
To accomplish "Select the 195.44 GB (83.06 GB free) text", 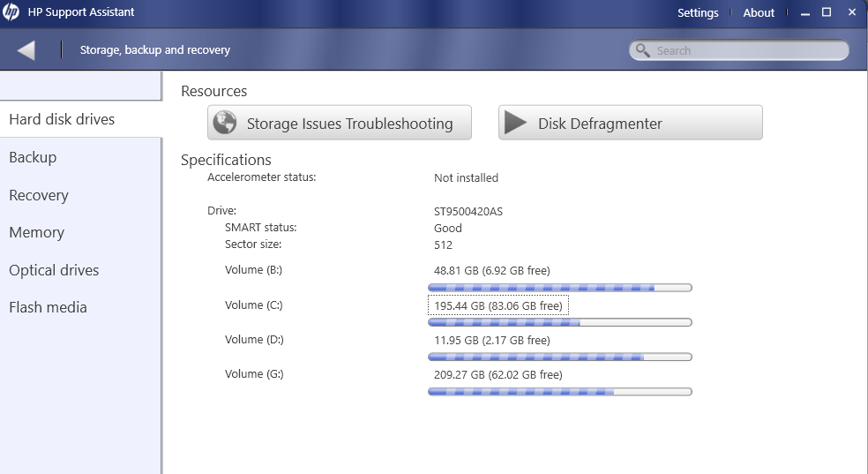I will (x=498, y=305).
